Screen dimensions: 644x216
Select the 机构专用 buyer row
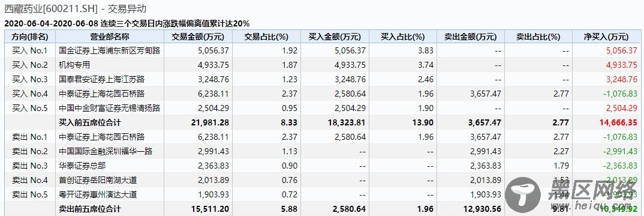(x=322, y=65)
